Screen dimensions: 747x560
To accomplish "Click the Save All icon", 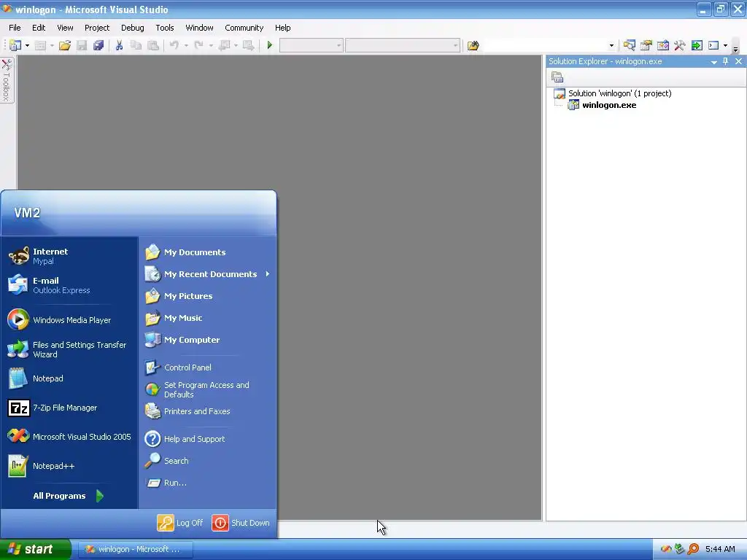I will [x=98, y=45].
